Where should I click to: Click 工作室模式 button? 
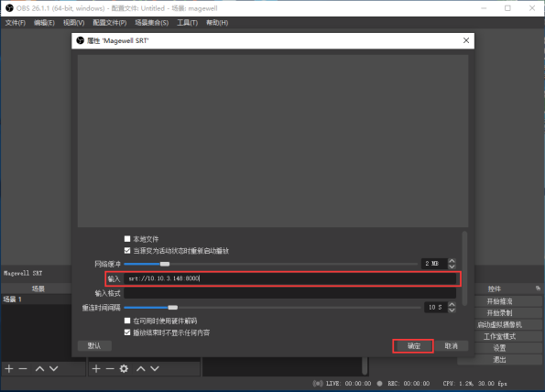(x=499, y=336)
